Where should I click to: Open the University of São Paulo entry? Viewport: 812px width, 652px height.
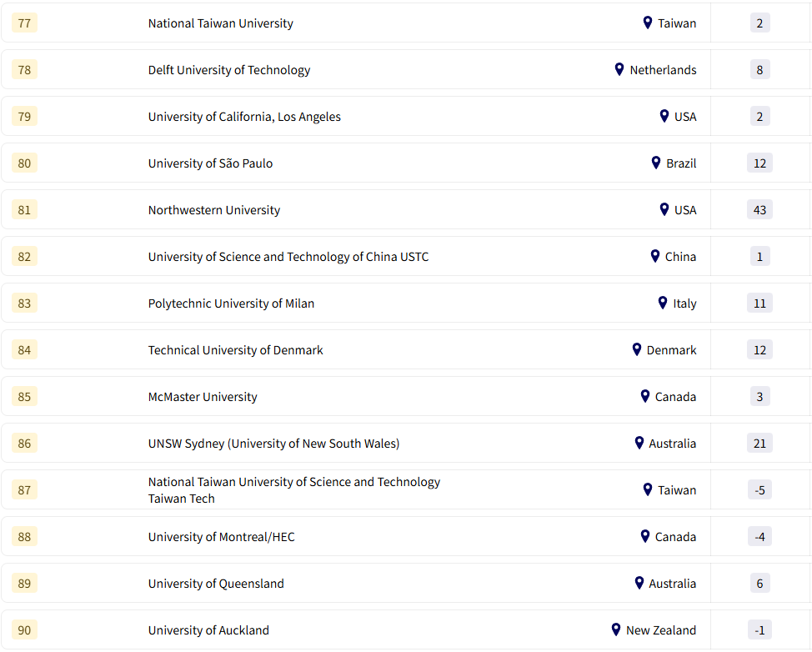point(210,163)
